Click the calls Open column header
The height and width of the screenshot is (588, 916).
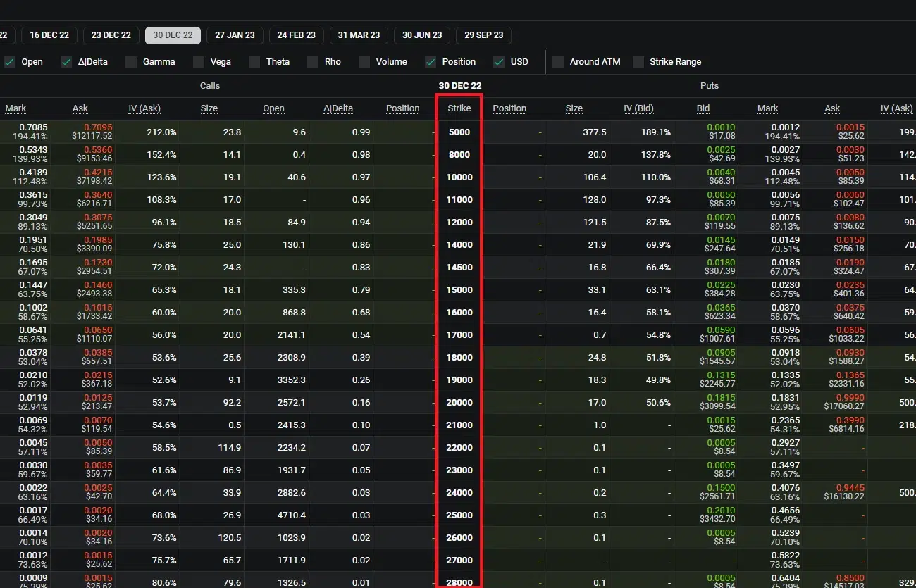[273, 108]
